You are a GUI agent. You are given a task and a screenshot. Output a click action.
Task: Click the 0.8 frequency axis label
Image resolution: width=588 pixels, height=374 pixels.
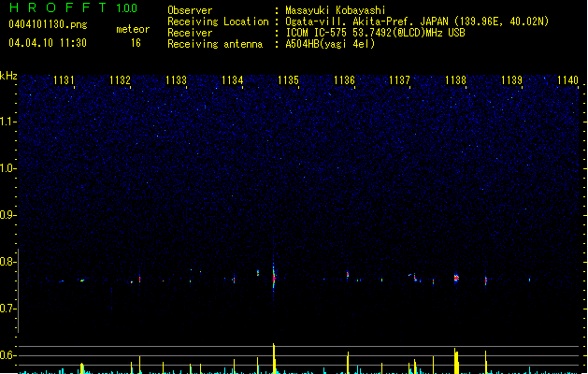pyautogui.click(x=8, y=262)
